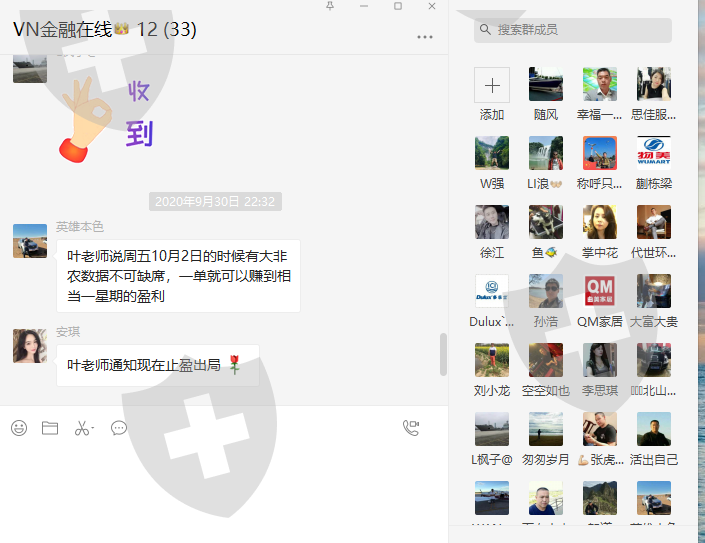The width and height of the screenshot is (705, 543).
Task: Open member 空空如也 avatar
Action: click(546, 360)
